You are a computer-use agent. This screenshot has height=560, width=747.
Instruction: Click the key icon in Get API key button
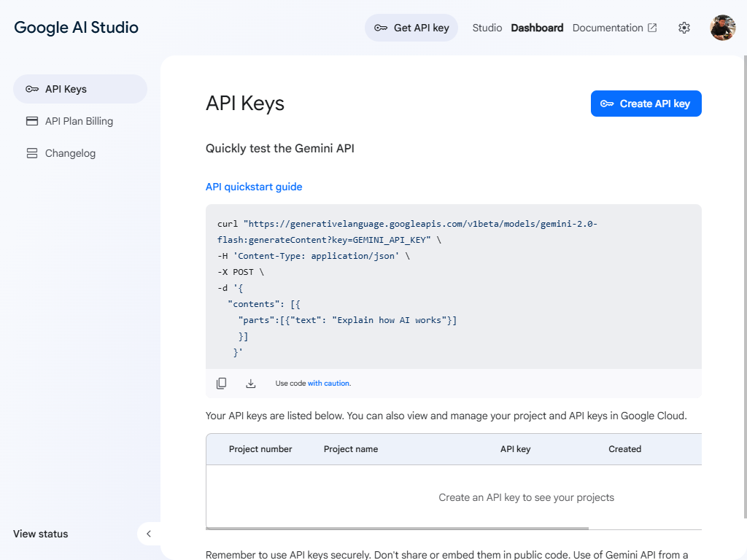[x=381, y=28]
